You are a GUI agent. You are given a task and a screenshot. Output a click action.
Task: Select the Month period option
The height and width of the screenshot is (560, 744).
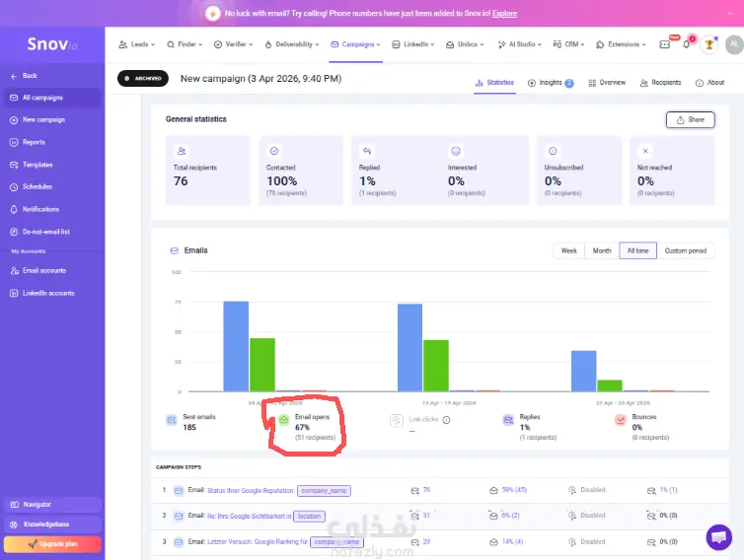tap(602, 250)
